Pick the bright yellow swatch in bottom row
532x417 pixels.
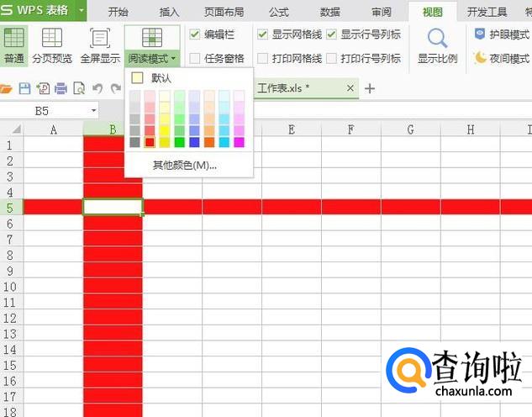[x=165, y=142]
